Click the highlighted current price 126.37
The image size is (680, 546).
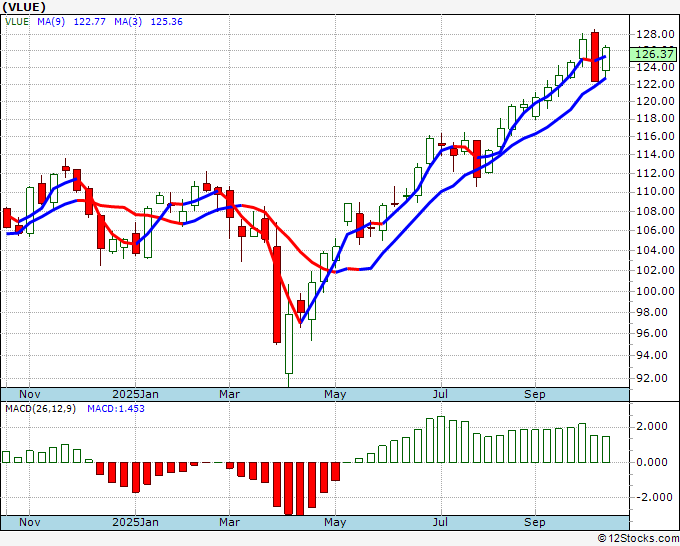654,54
